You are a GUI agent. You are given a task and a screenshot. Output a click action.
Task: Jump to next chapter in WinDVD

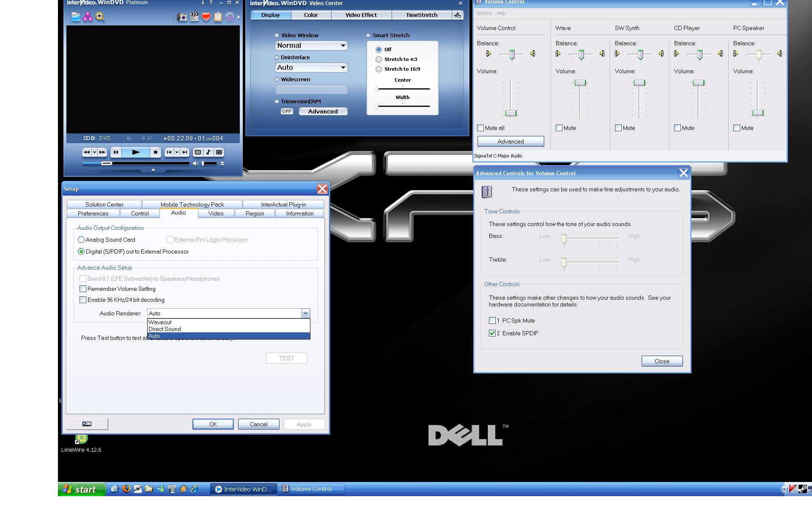(x=184, y=152)
